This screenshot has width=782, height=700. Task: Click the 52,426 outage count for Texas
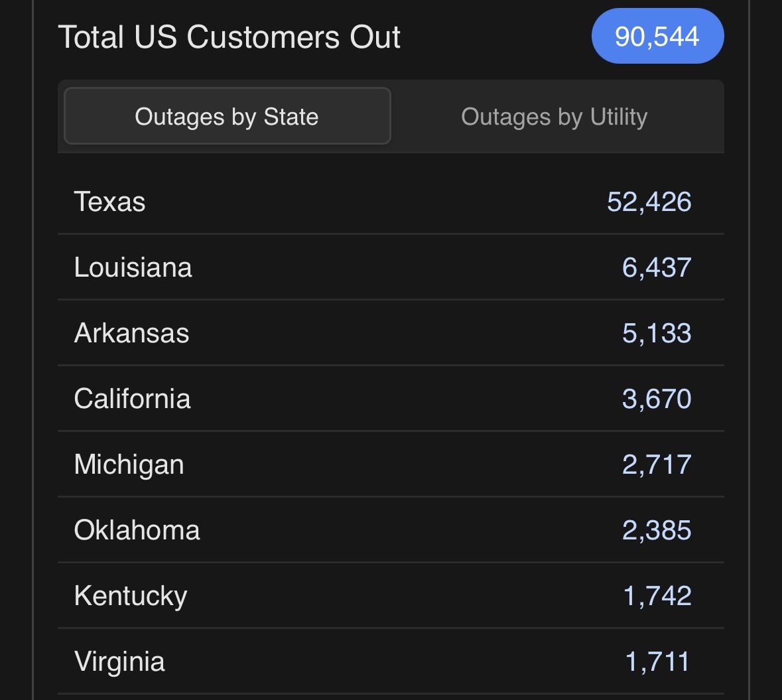coord(649,202)
